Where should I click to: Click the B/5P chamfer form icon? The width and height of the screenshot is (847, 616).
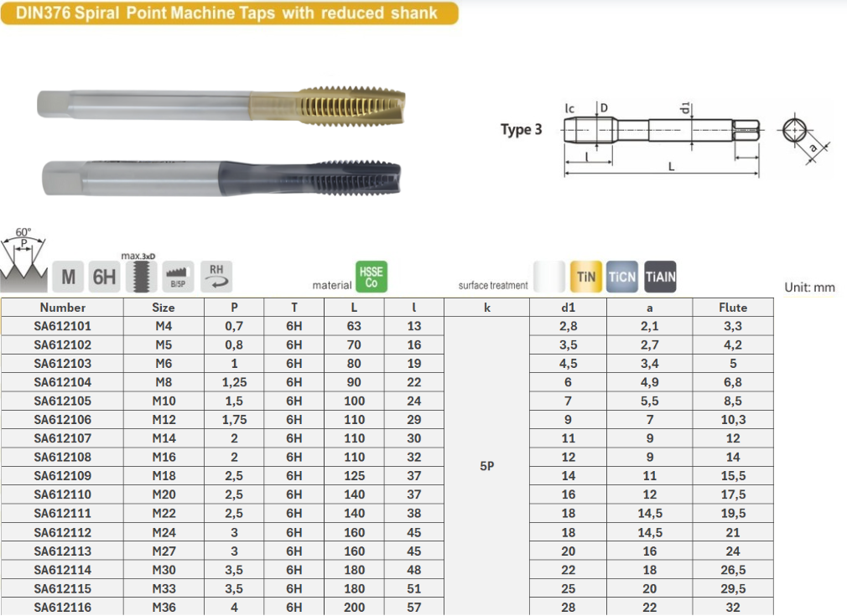click(x=178, y=276)
